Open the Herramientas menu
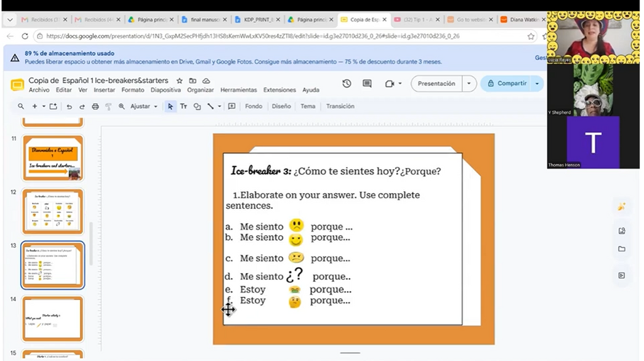The width and height of the screenshot is (644, 361). click(x=238, y=90)
